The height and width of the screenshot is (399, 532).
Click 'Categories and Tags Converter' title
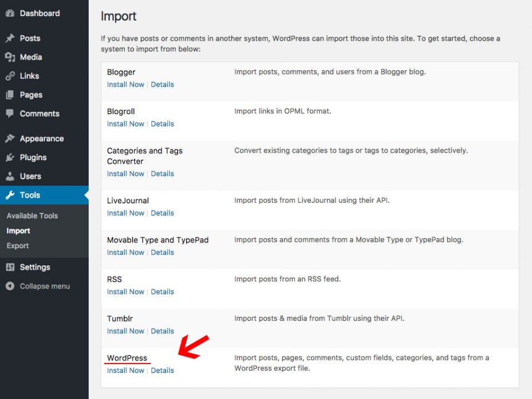[x=145, y=156]
